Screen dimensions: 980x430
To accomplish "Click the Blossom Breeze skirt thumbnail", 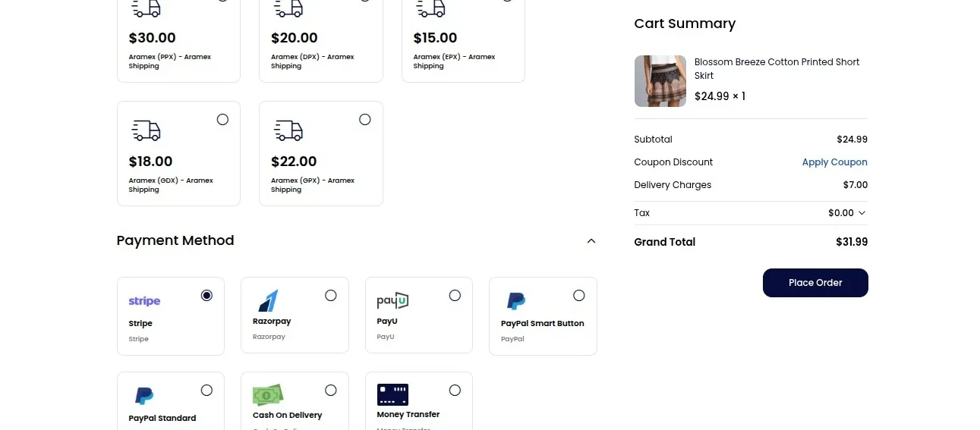I will tap(660, 81).
